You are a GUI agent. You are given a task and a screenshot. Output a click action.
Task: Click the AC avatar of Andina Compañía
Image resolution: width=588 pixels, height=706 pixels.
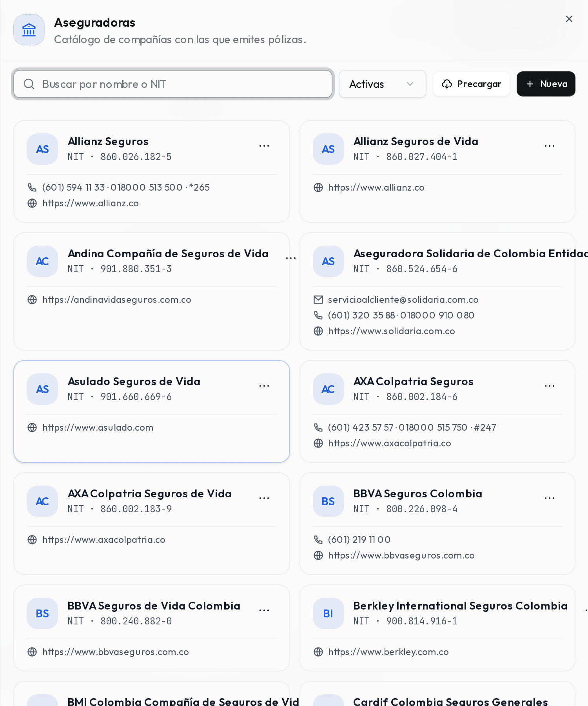point(42,261)
